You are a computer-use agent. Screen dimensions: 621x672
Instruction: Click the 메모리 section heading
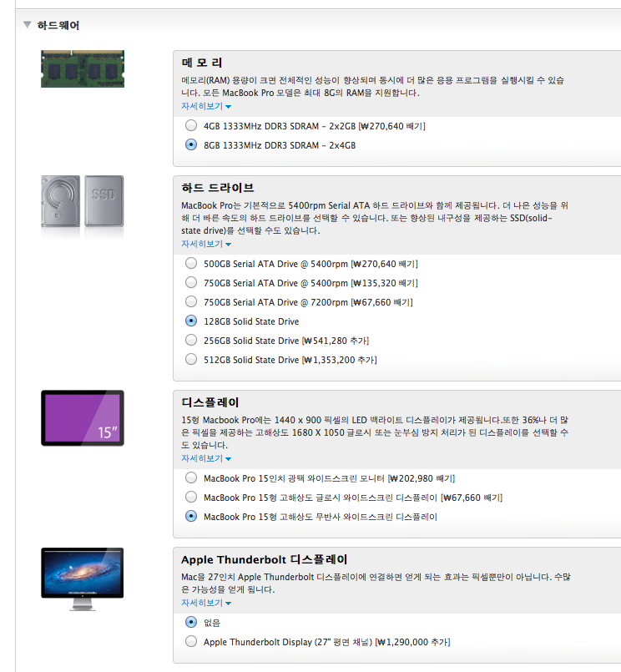point(202,63)
